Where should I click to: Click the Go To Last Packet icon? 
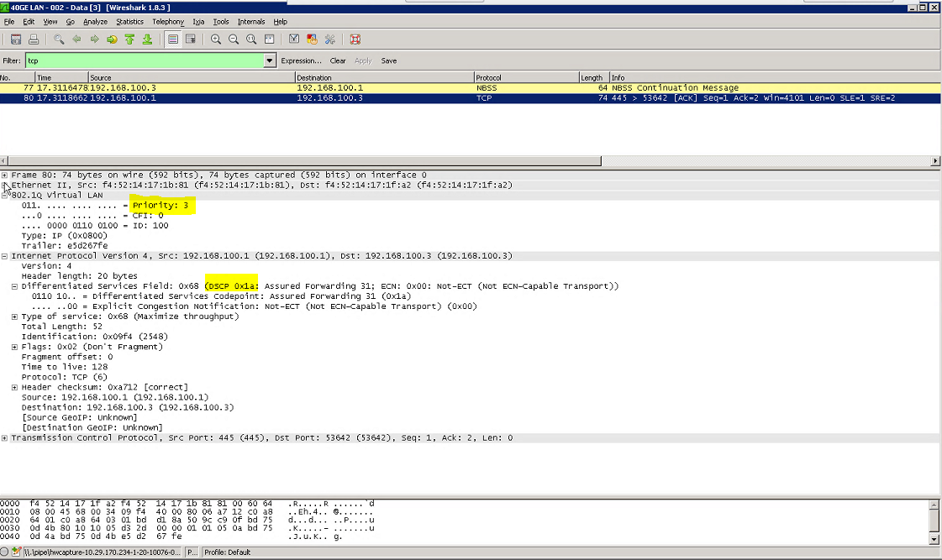click(148, 39)
